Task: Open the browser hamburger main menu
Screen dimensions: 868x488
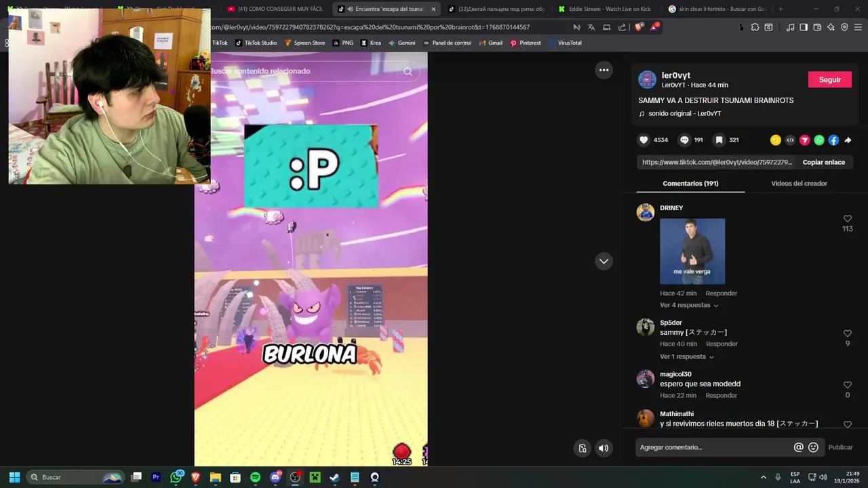Action: pos(858,27)
